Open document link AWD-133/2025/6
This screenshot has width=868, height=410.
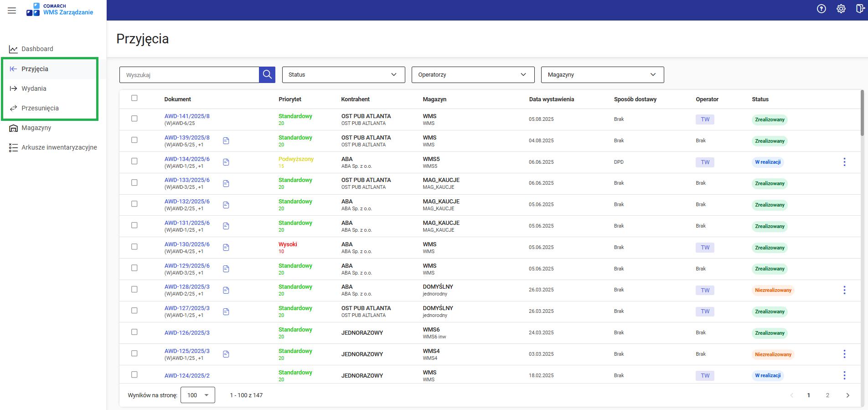tap(187, 180)
